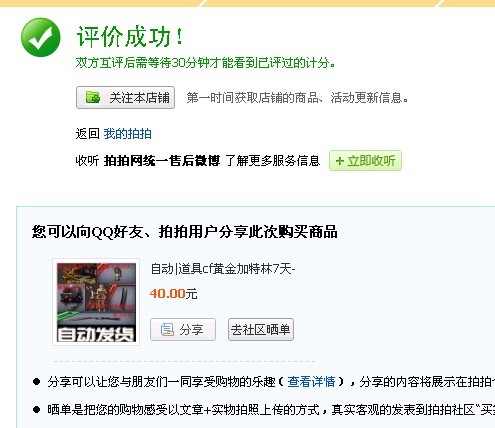Subscribe with the 立即收听 button
Screen dimensions: 495x428
[365, 161]
